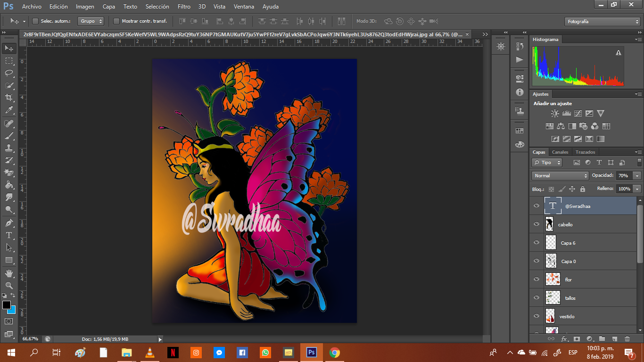Select the Clone Stamp tool
The height and width of the screenshot is (362, 644).
pyautogui.click(x=9, y=148)
